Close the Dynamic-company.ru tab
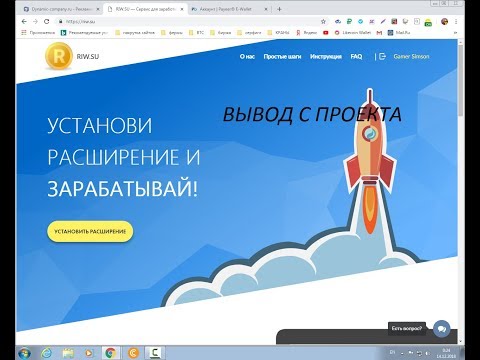The height and width of the screenshot is (360, 480). (97, 9)
